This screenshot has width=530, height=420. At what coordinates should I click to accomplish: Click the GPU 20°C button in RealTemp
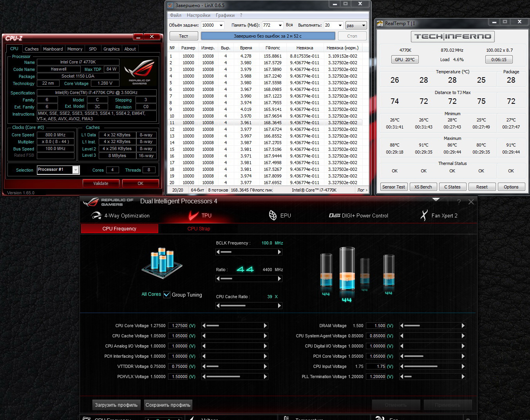point(405,60)
